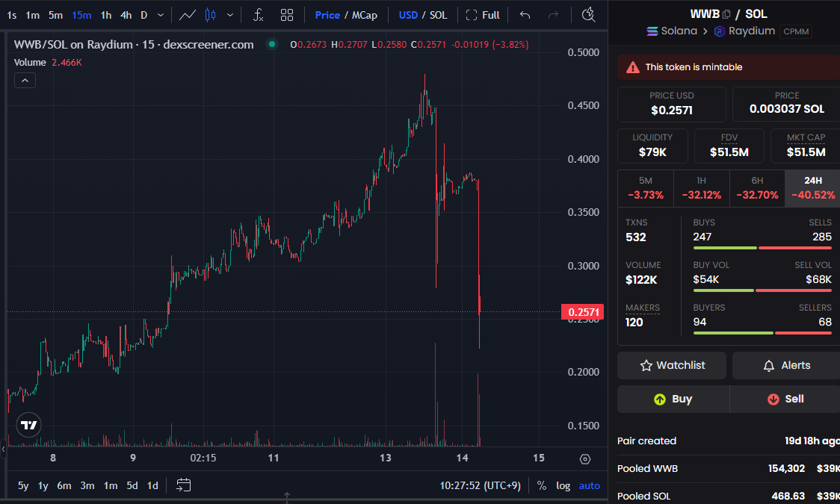
Task: Toggle chart to Price mode
Action: point(327,15)
